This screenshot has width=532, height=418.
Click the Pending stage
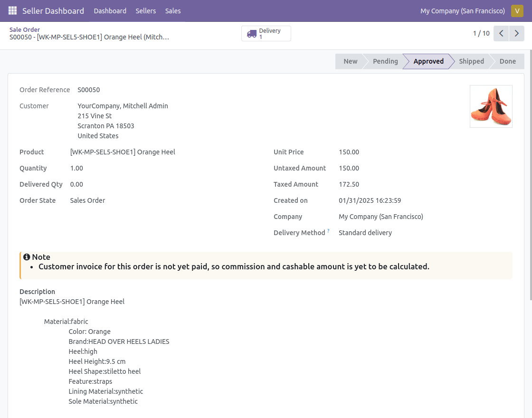click(x=385, y=61)
